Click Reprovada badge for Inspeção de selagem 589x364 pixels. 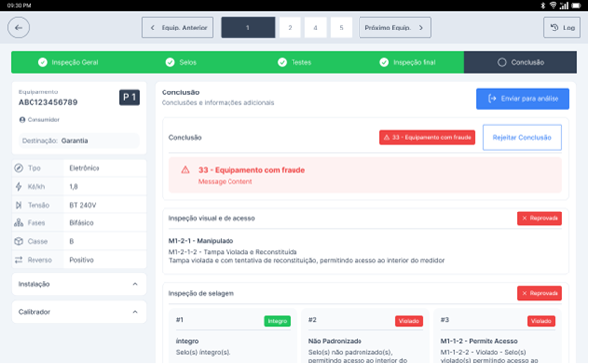pyautogui.click(x=540, y=293)
